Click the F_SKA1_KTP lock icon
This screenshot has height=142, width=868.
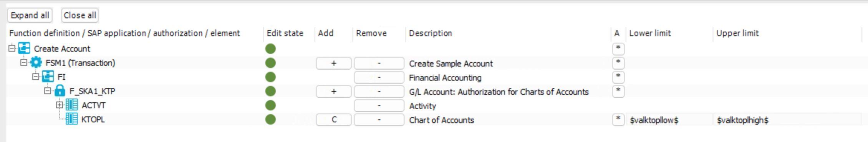pos(60,91)
